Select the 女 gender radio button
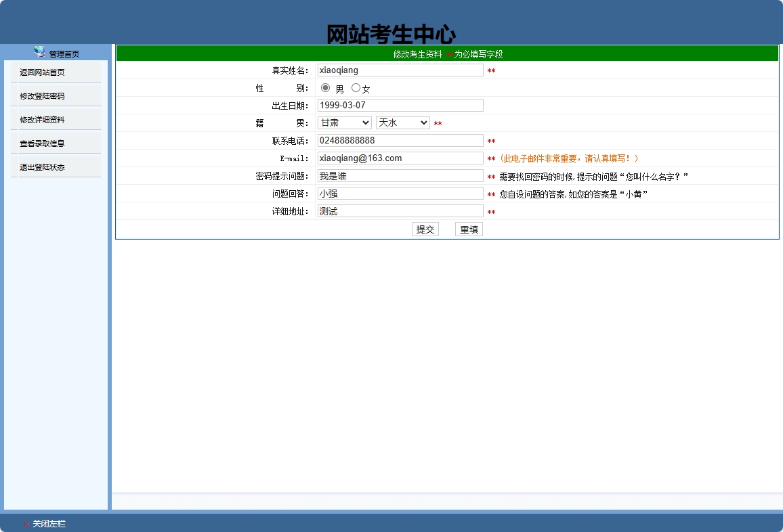The width and height of the screenshot is (783, 532). [356, 87]
